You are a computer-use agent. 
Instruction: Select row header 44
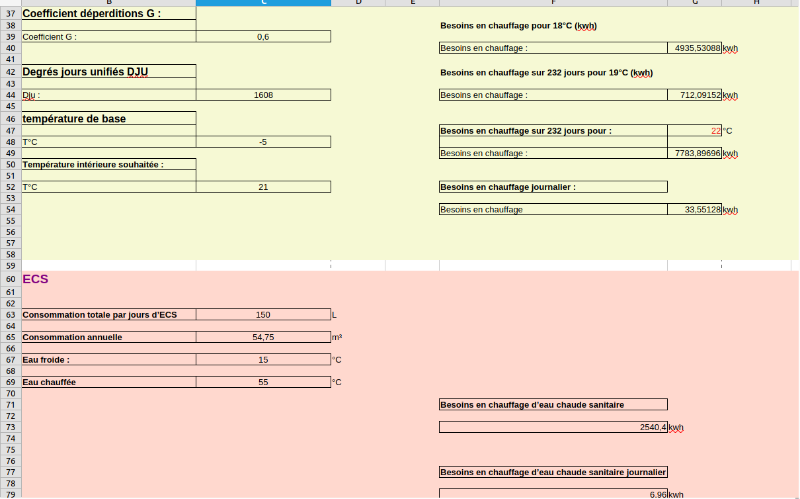11,95
